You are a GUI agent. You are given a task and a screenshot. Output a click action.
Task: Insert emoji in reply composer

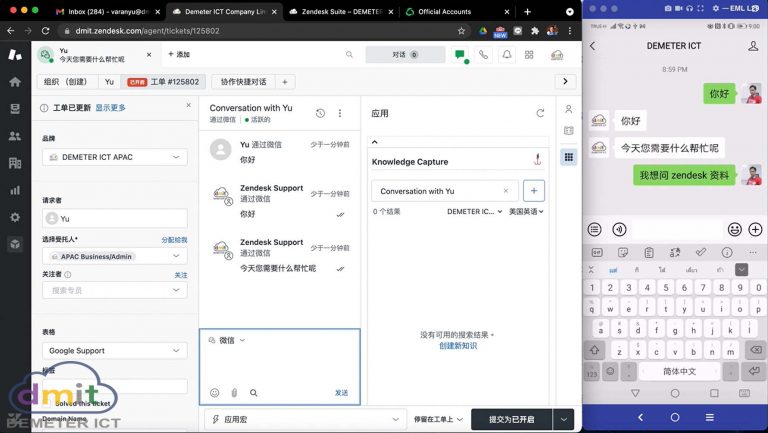point(215,392)
